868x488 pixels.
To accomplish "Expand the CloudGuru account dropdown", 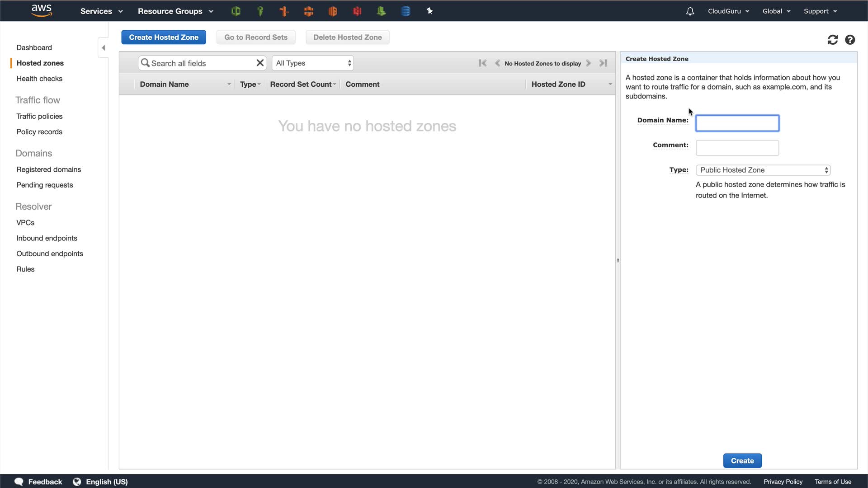I will click(x=728, y=11).
